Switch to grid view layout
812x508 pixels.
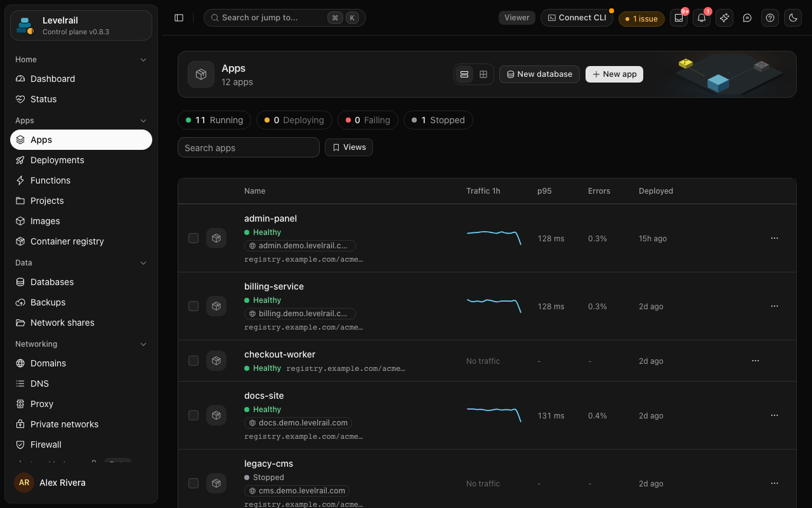pos(483,74)
